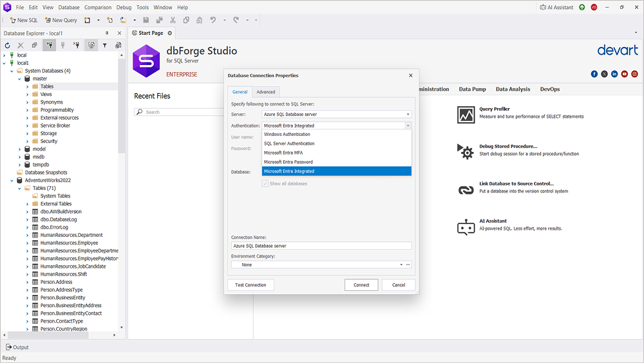Click the new connection plug icon
The image size is (644, 363).
click(x=50, y=45)
